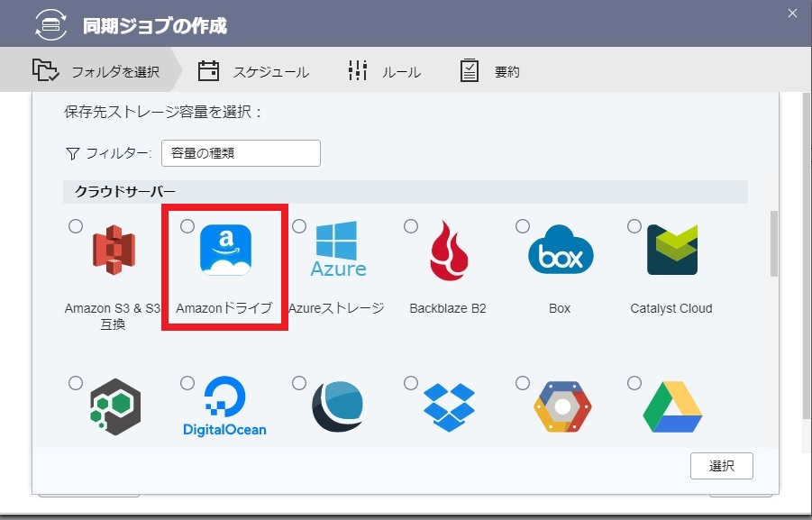Click the DigitalOcean logo icon
This screenshot has height=520, width=812.
click(224, 406)
